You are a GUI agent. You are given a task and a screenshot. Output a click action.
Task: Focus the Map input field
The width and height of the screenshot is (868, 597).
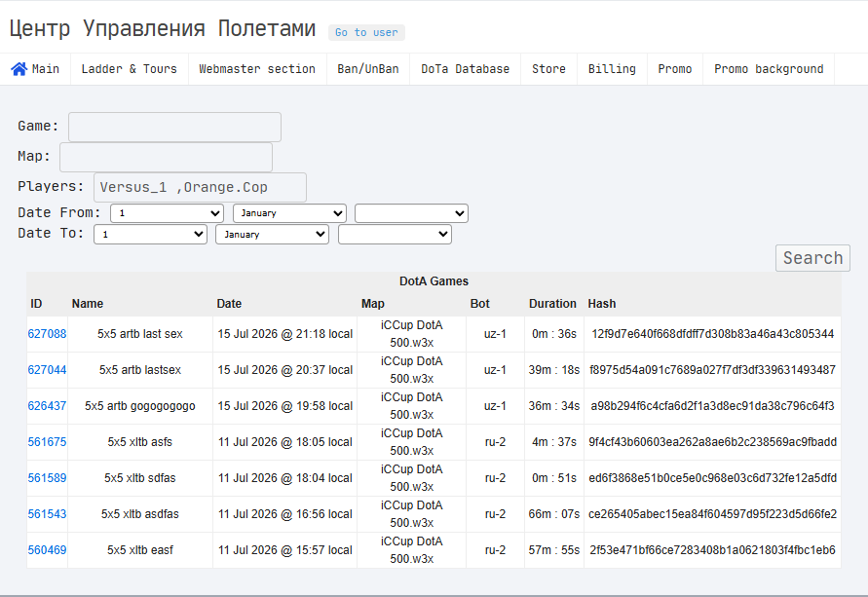[x=166, y=157]
